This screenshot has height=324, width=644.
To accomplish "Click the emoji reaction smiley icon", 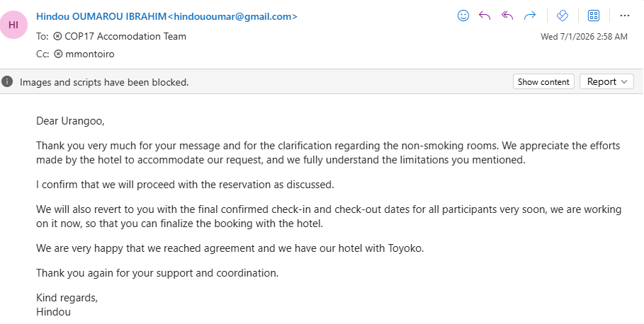I will pos(463,16).
